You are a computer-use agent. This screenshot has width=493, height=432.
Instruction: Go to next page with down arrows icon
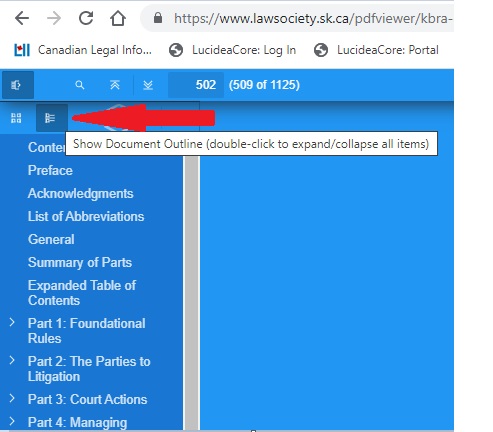[x=148, y=85]
